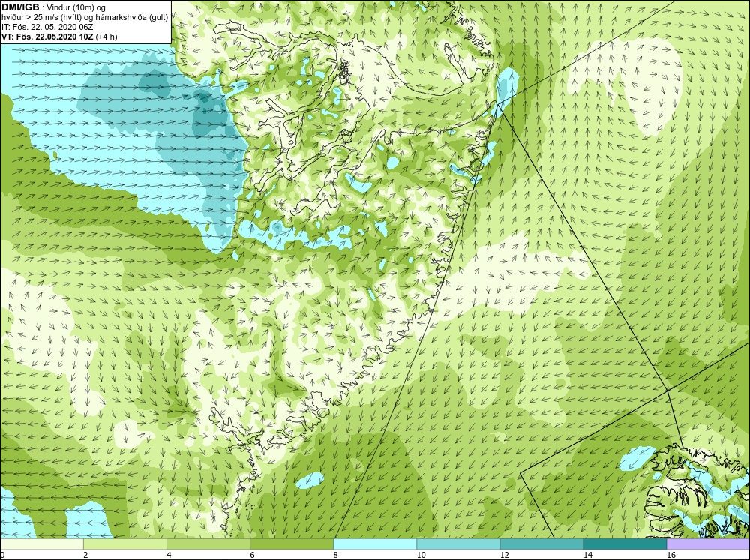
Task: Click the 'hviður > 25 m/s' legend line
Action: 85,17
